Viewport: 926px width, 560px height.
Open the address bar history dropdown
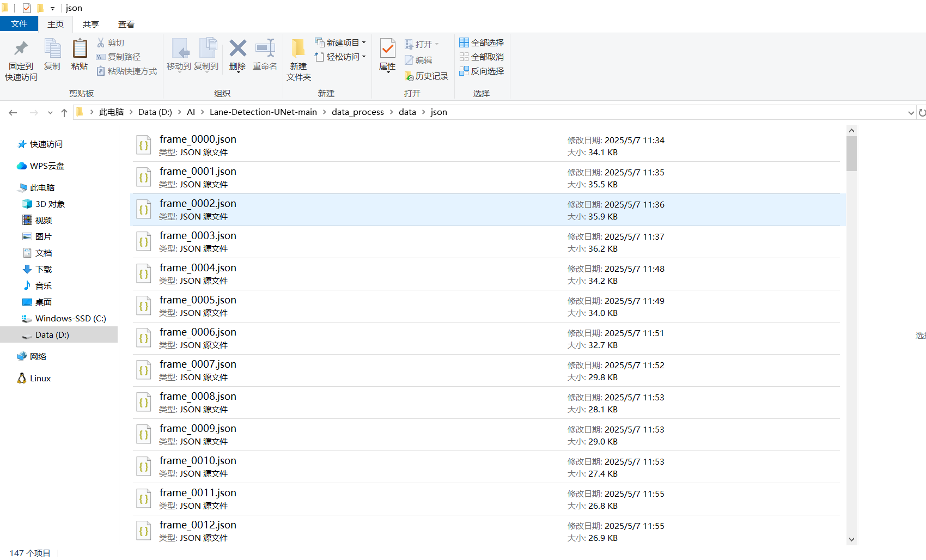(911, 112)
